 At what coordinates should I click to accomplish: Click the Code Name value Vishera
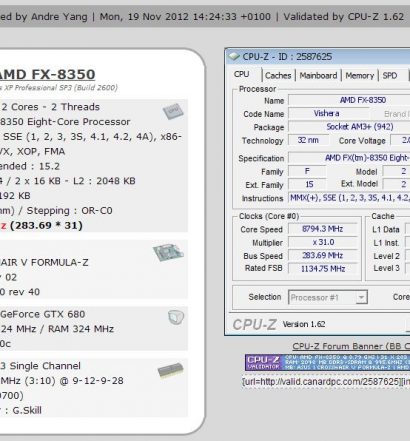click(326, 113)
